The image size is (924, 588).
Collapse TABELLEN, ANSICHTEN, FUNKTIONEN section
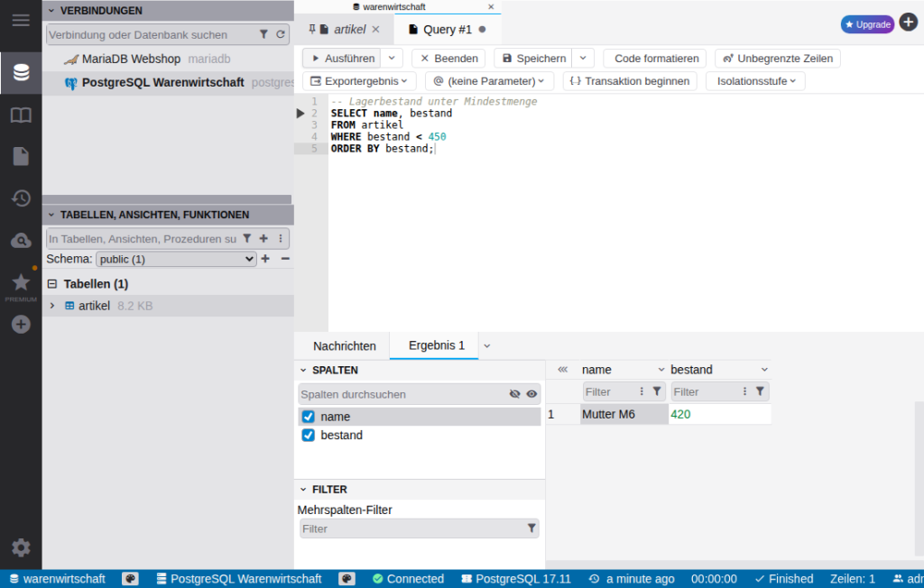(51, 215)
